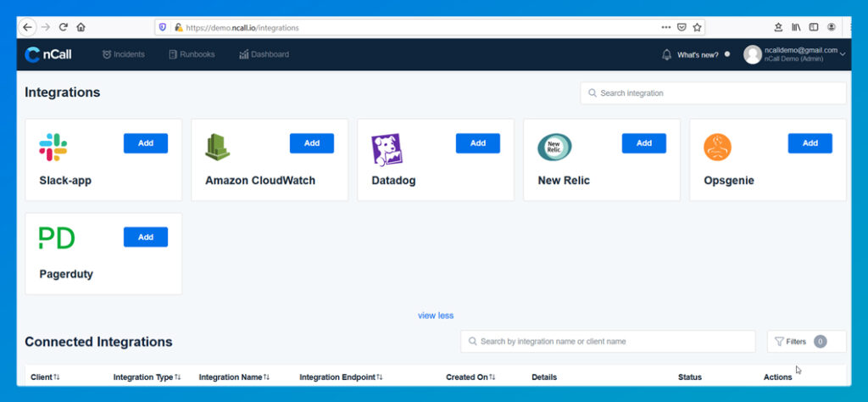Click the Integrations page heading
The height and width of the screenshot is (402, 868).
(x=63, y=92)
